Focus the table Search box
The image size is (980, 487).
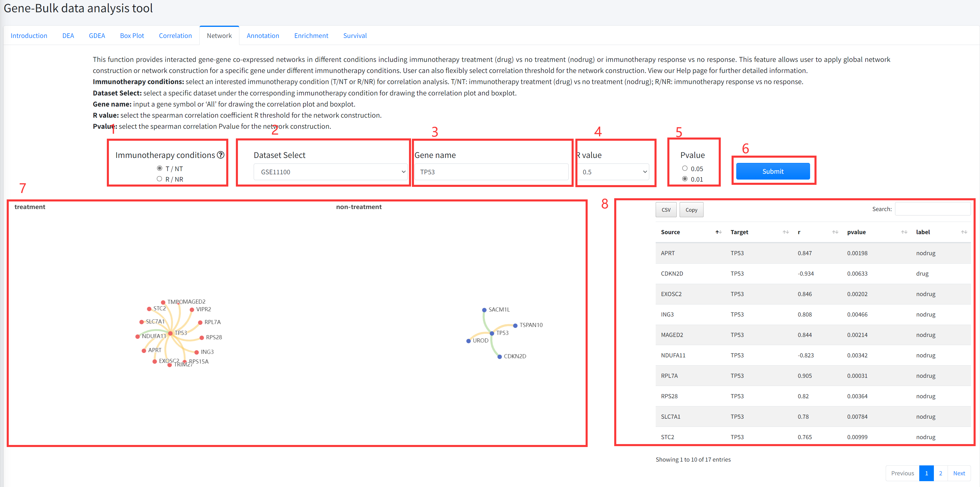(x=932, y=209)
